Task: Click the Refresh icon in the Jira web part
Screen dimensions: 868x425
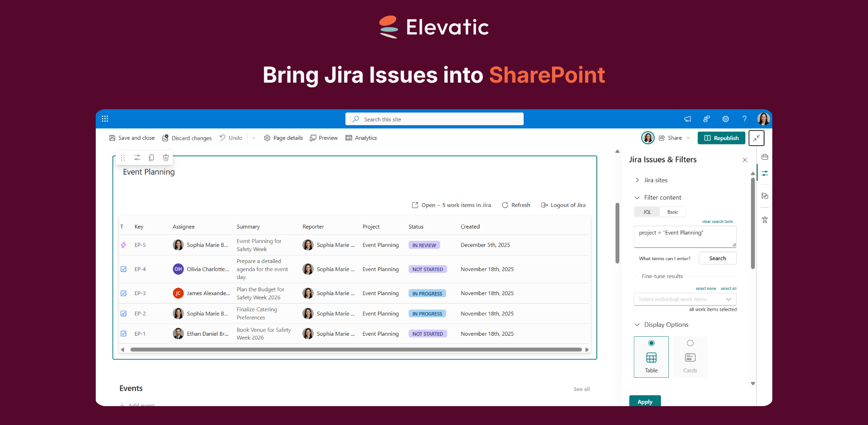Action: coord(504,205)
